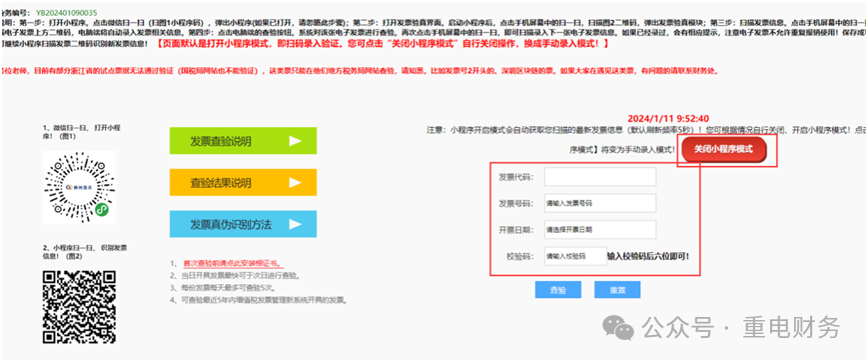Click the play arrow on 查验结果说明
Viewport: 868px width, 362px height.
295,182
